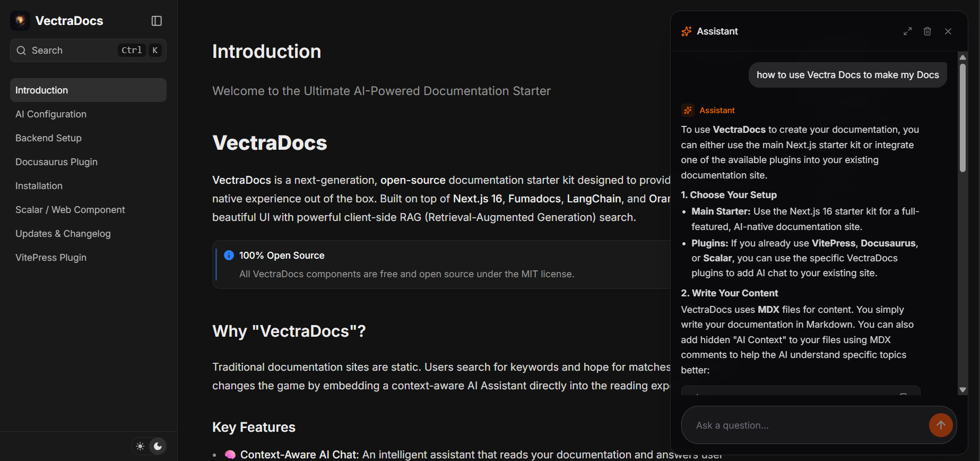Expand the Assistant panel to fullscreen
Viewport: 980px width, 461px height.
pyautogui.click(x=908, y=31)
